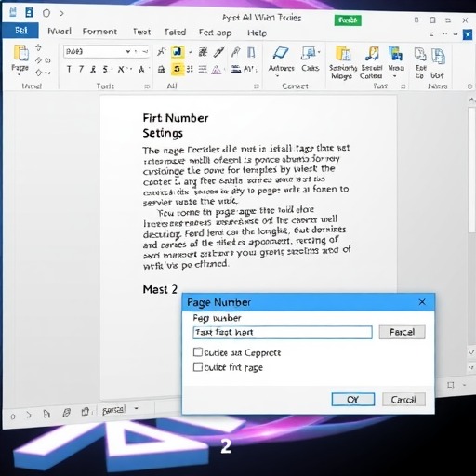Click the blue Y account icon
476x476 pixels.
tap(468, 34)
